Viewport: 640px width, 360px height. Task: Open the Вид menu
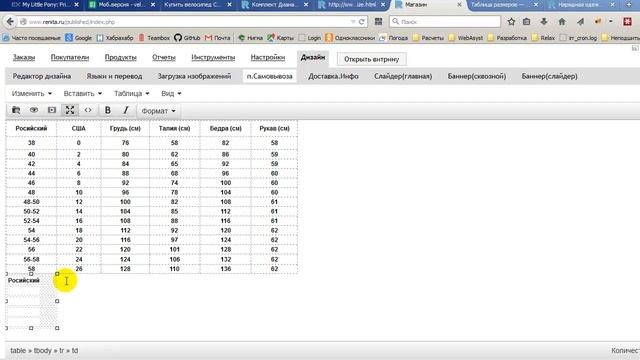point(171,93)
